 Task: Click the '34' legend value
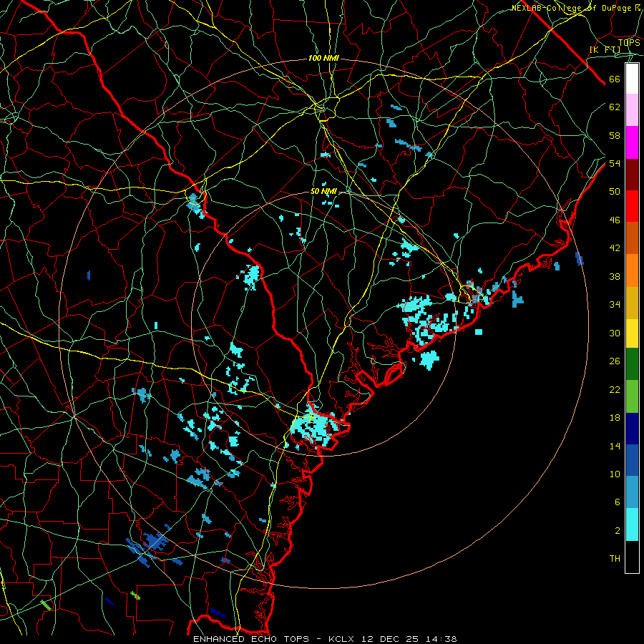coord(615,305)
